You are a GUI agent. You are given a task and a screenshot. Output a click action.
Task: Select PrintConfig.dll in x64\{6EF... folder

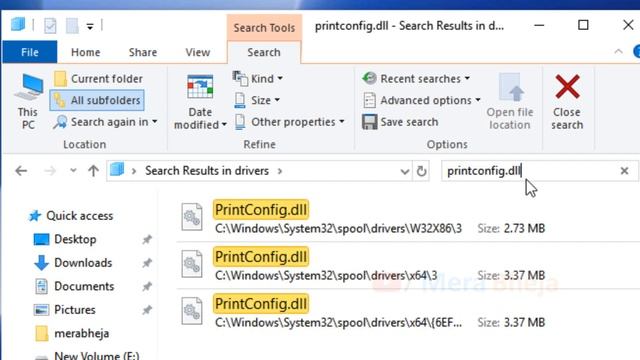(261, 304)
